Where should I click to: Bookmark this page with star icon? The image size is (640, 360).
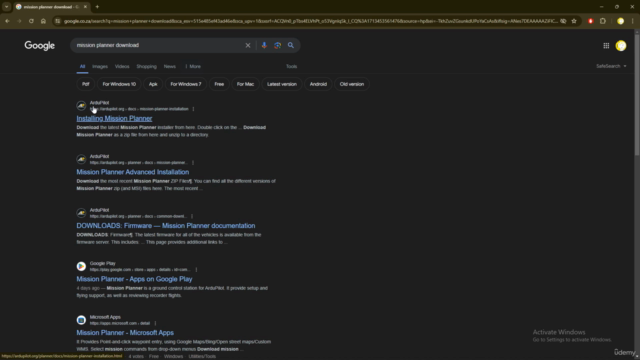[574, 21]
